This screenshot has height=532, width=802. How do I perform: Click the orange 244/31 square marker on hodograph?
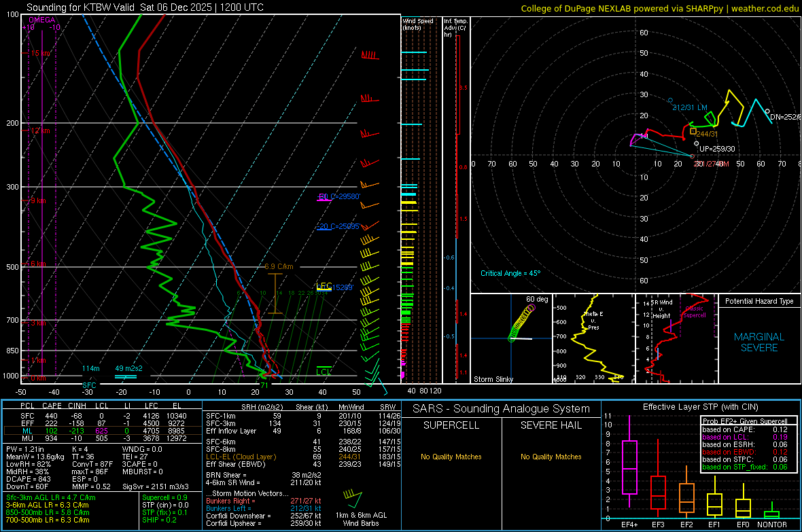click(693, 131)
